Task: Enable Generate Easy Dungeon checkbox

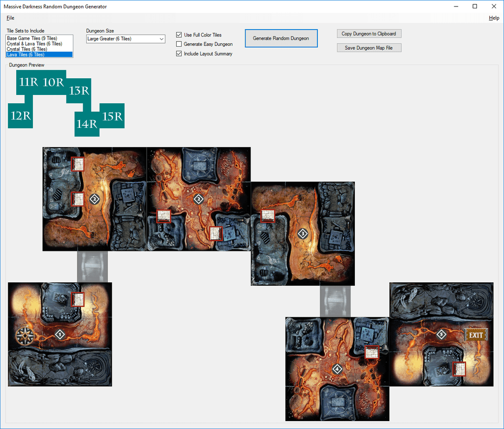Action: [x=179, y=44]
